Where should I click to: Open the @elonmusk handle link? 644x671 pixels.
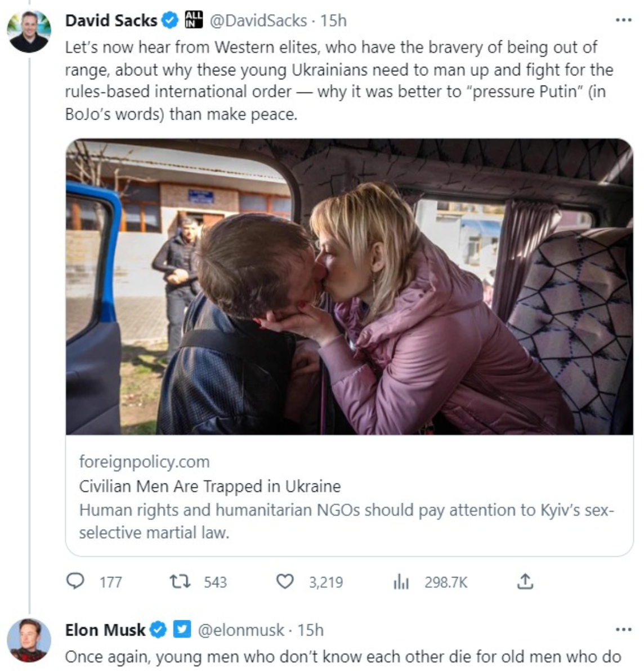pos(240,629)
